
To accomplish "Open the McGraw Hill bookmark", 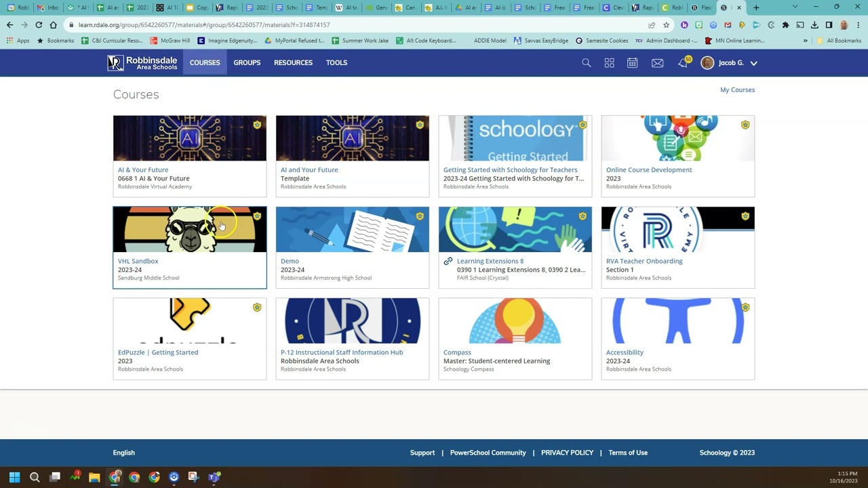I will tap(170, 41).
